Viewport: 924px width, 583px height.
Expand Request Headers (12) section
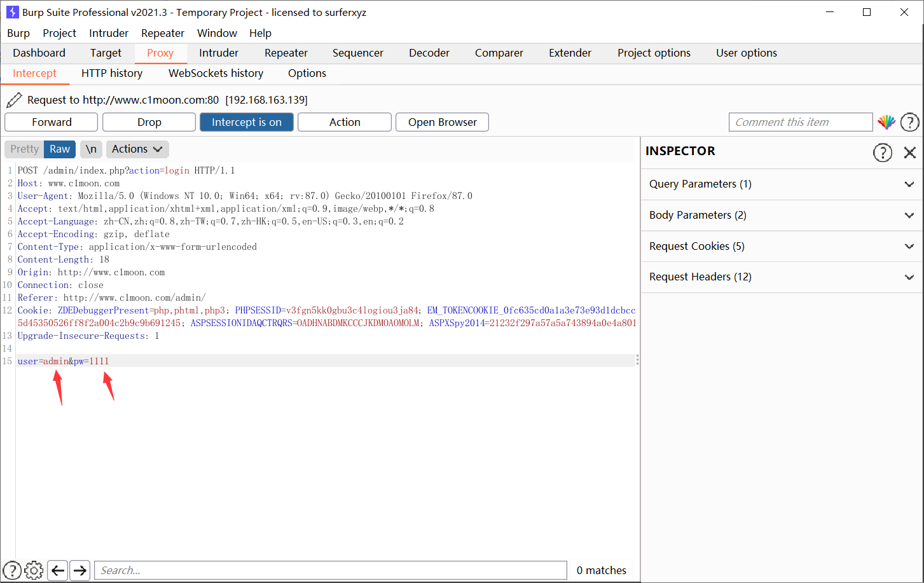(782, 277)
